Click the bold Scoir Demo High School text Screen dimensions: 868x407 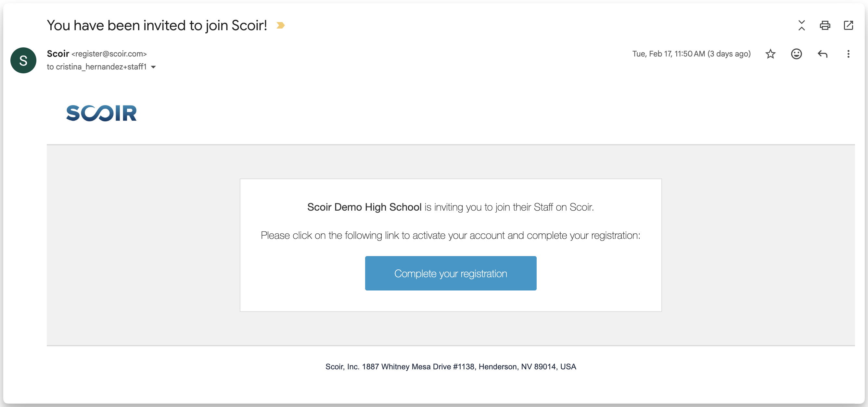pos(364,207)
